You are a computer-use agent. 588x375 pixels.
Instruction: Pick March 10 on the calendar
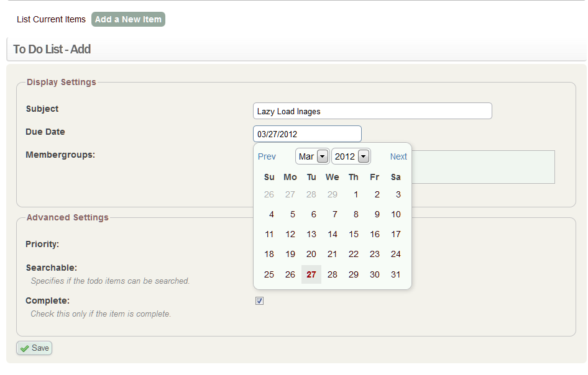(x=396, y=214)
